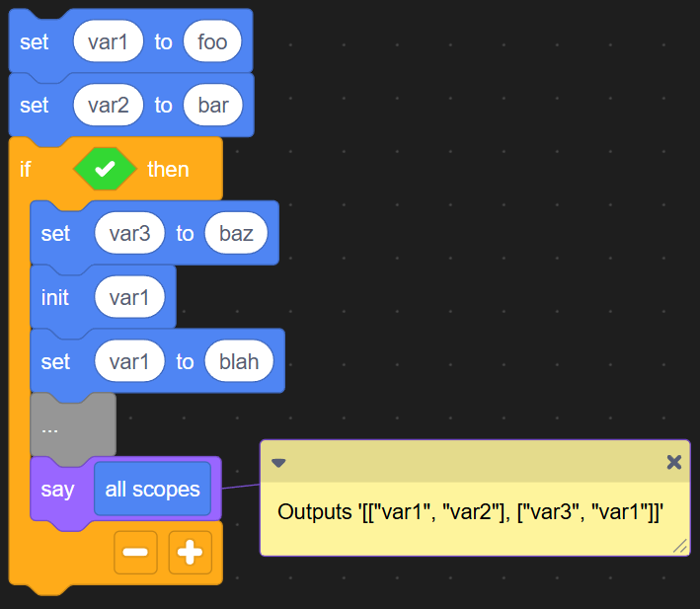Click the comment text starting with Outputs
Screen dimensions: 700x609
point(470,512)
